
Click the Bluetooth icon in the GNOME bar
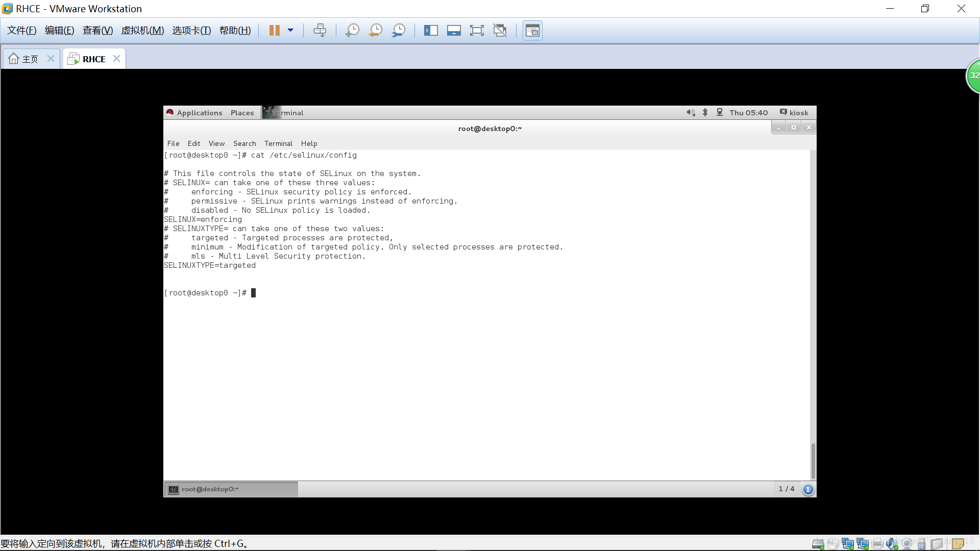click(x=705, y=113)
